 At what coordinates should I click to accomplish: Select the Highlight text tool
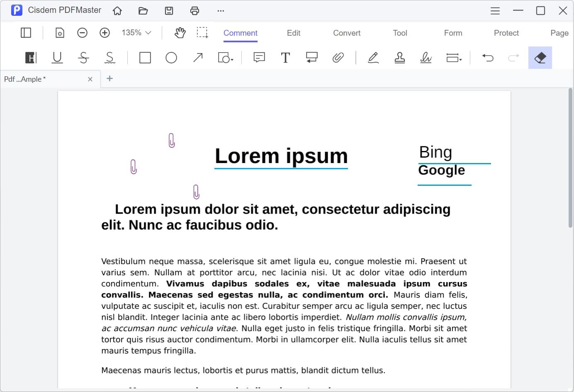[31, 58]
